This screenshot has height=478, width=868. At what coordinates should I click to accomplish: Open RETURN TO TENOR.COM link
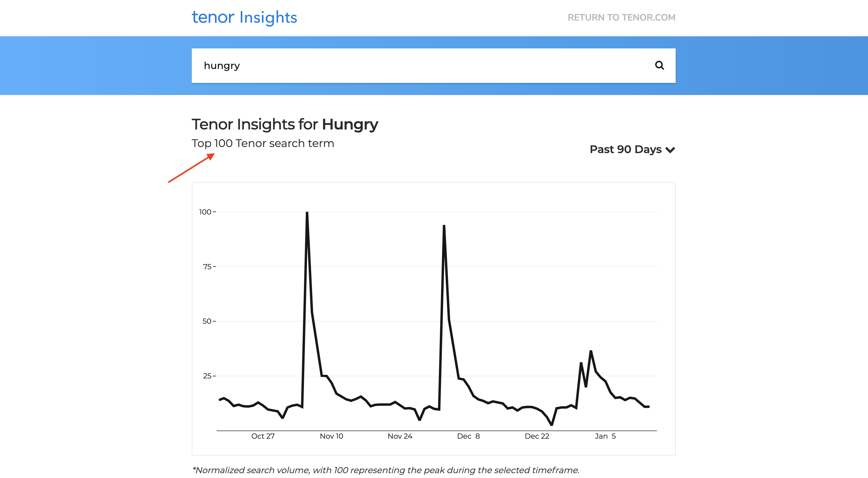621,18
